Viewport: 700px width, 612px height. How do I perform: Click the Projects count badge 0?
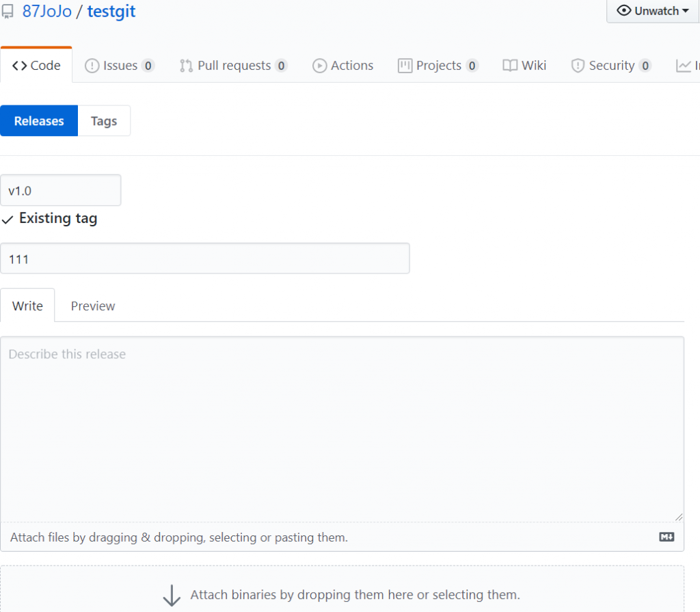(x=472, y=66)
